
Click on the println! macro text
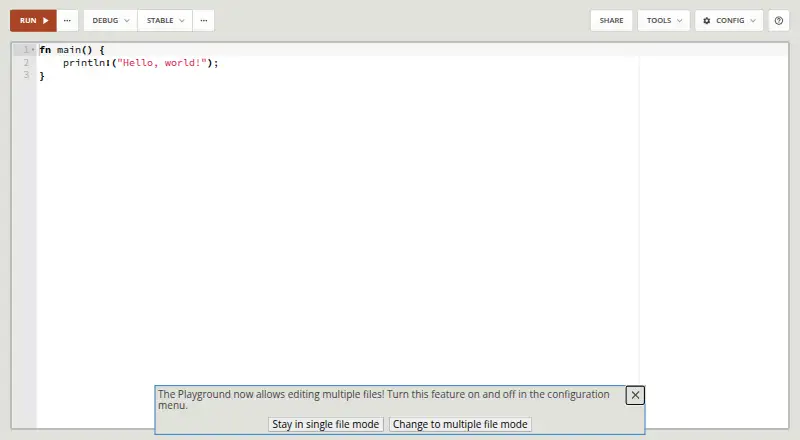pos(86,63)
